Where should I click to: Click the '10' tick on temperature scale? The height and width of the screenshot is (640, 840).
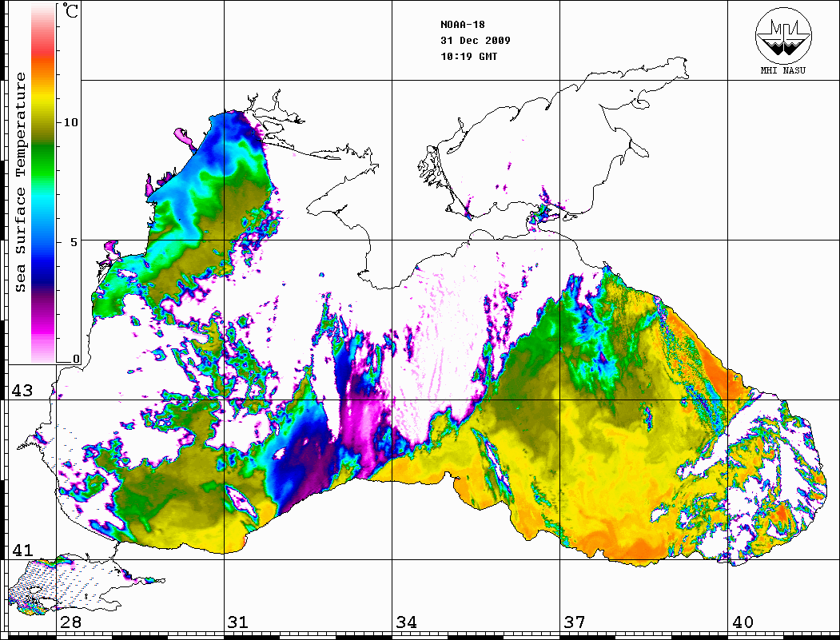coord(70,122)
